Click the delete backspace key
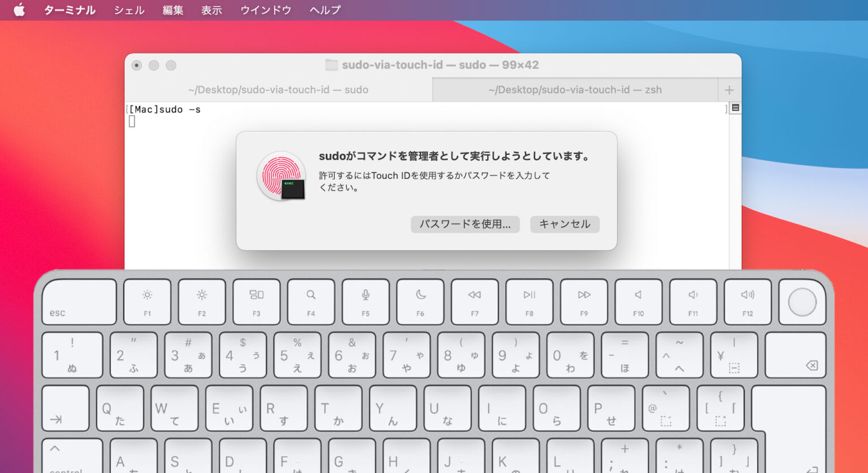The image size is (868, 473). click(x=796, y=355)
